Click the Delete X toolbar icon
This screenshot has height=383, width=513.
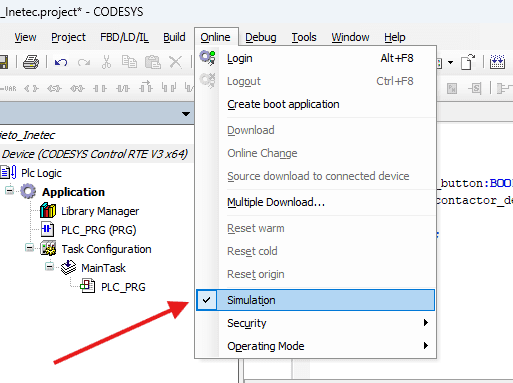pyautogui.click(x=175, y=62)
